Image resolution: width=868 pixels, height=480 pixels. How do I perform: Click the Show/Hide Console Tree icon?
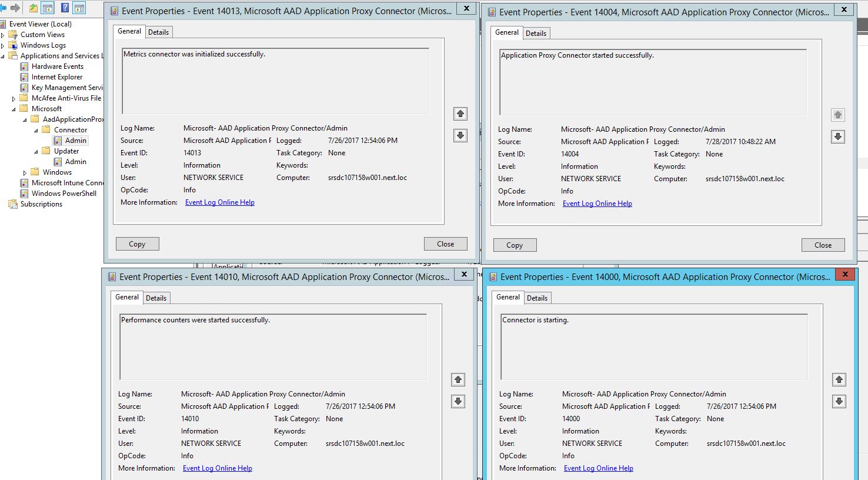click(48, 8)
